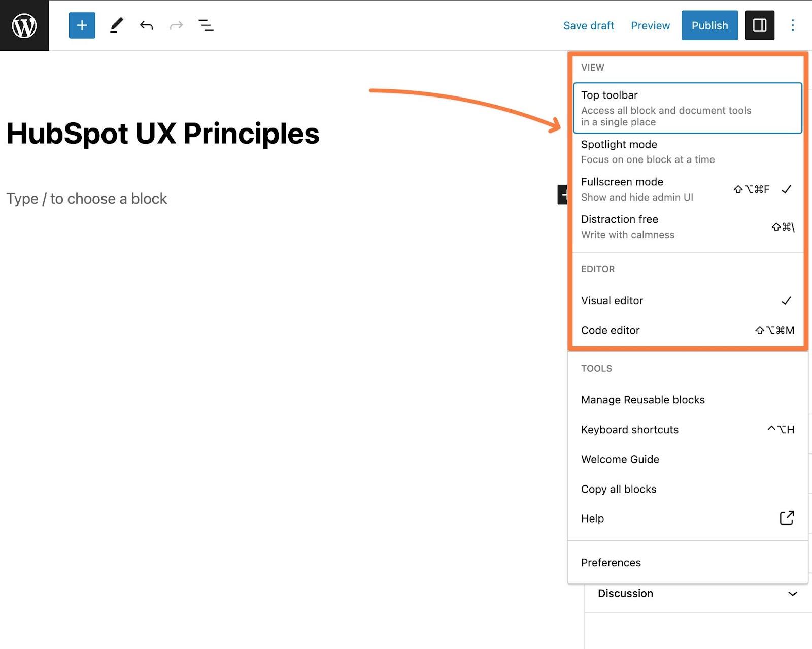Enable Distraction free mode
Viewport: 812px width, 649px height.
[688, 227]
